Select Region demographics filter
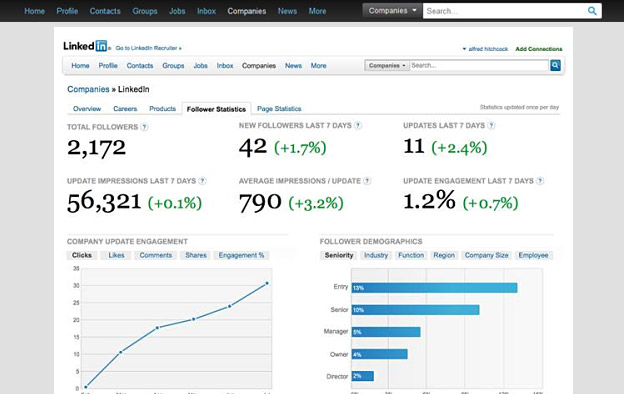Viewport: 624px width, 394px height. 444,255
